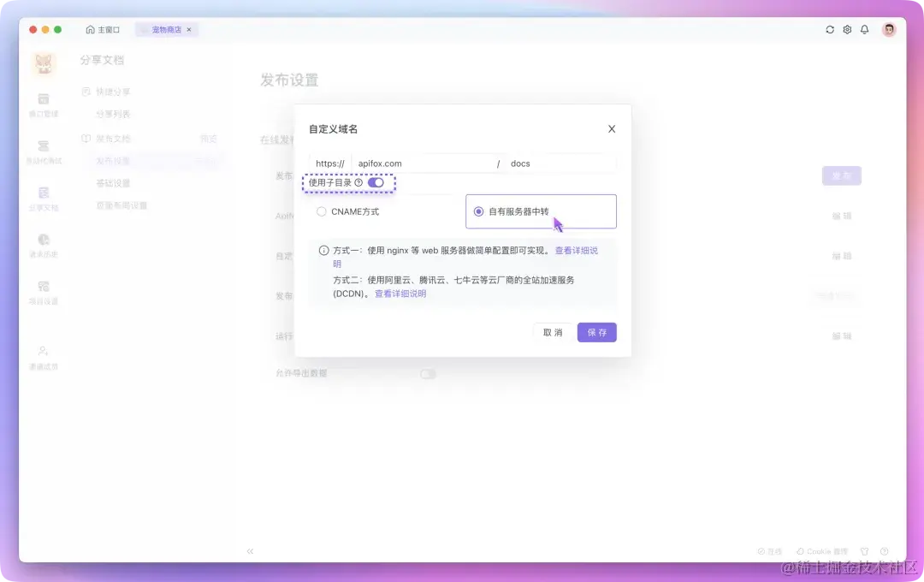The image size is (924, 582).
Task: Open 查看详细说明 link for 方式一
Action: click(575, 250)
